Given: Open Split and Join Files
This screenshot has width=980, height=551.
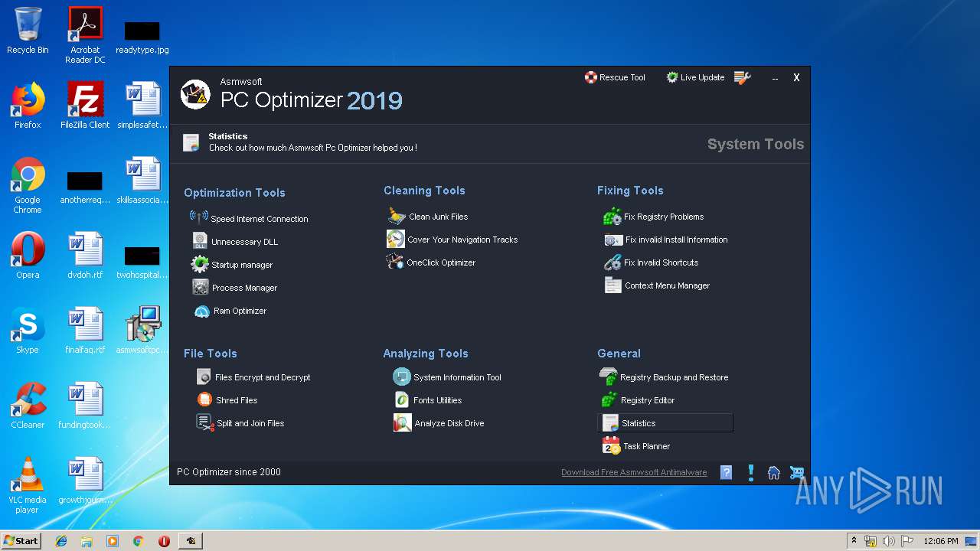Looking at the screenshot, I should pyautogui.click(x=240, y=423).
